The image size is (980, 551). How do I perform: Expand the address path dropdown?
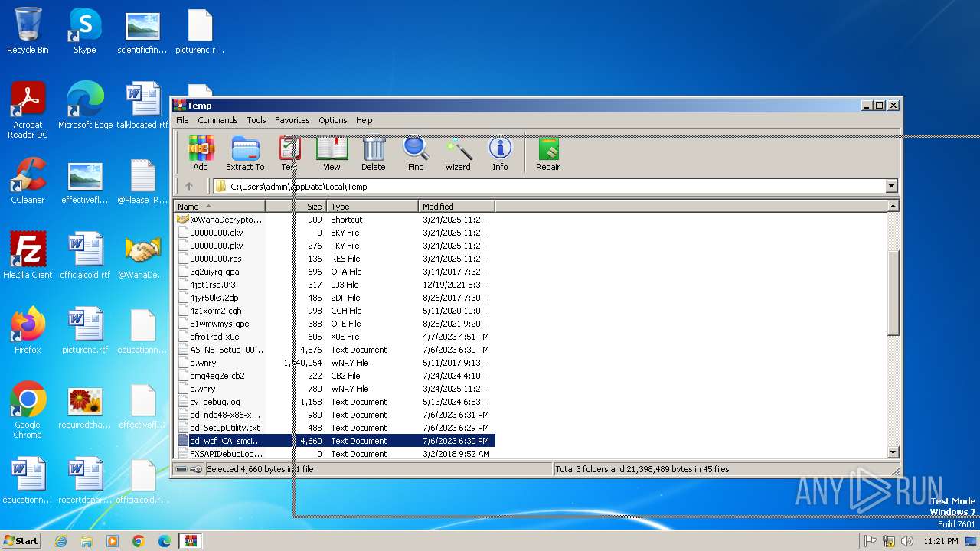coord(891,186)
